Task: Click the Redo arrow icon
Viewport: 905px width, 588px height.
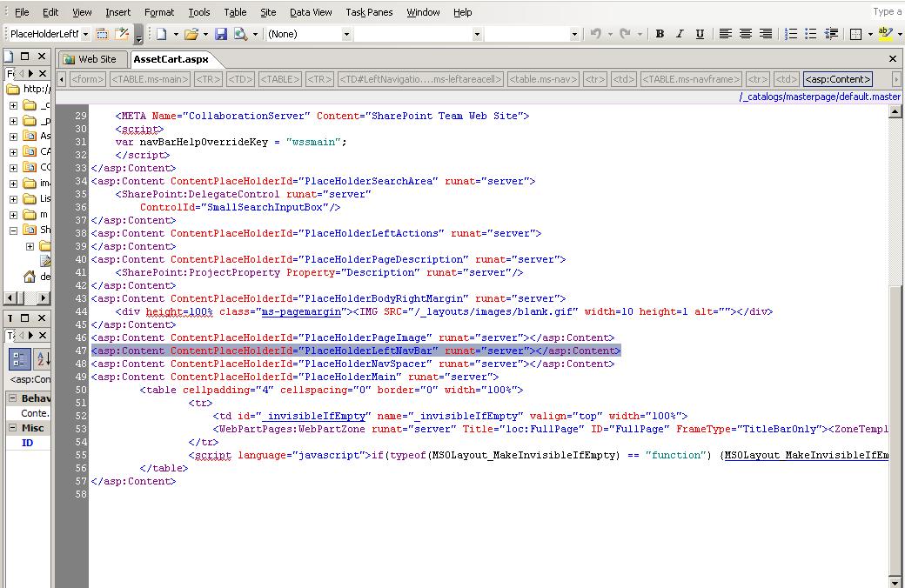Action: pyautogui.click(x=625, y=34)
